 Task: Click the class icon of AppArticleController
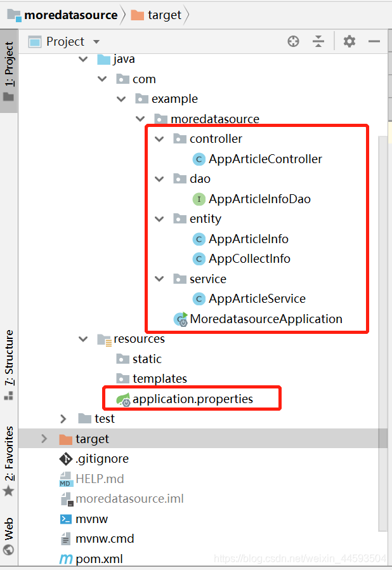[x=199, y=159]
